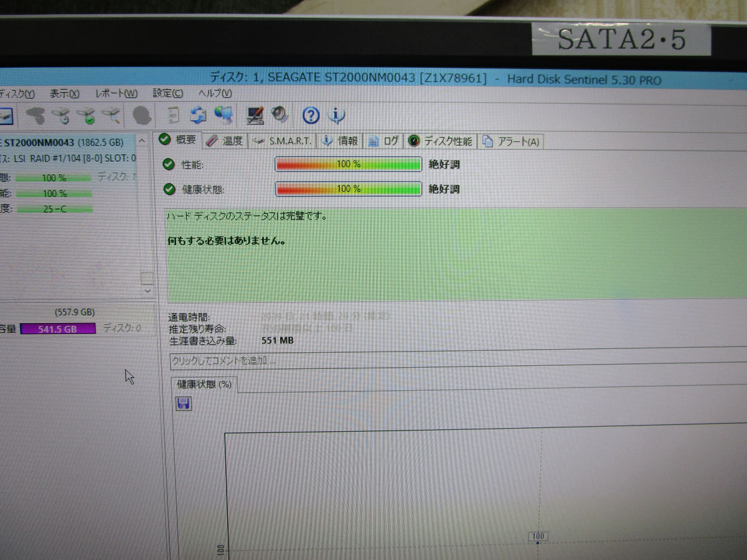Click the green check beside 健康状態
The width and height of the screenshot is (747, 560).
tap(168, 189)
